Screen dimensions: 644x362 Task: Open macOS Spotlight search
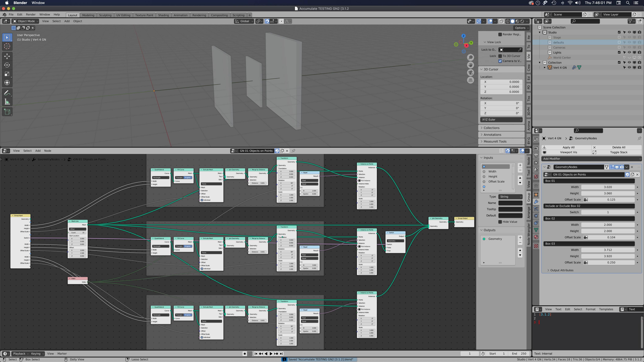click(x=628, y=3)
